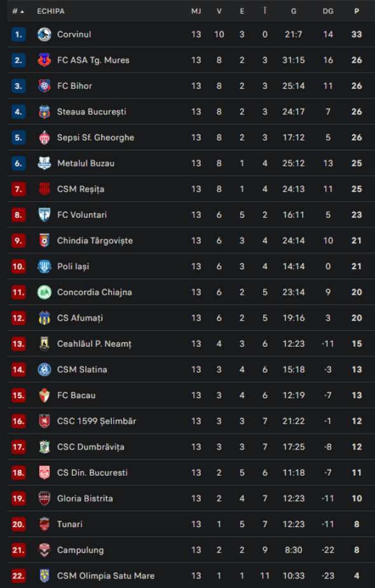This screenshot has height=588, width=375.
Task: Open the Sepsi Sf. Gheorghe club badge
Action: pos(44,137)
